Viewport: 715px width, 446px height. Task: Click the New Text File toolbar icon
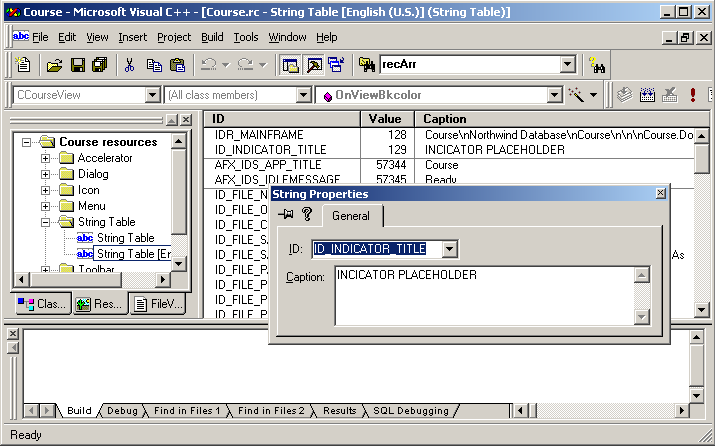click(23, 65)
